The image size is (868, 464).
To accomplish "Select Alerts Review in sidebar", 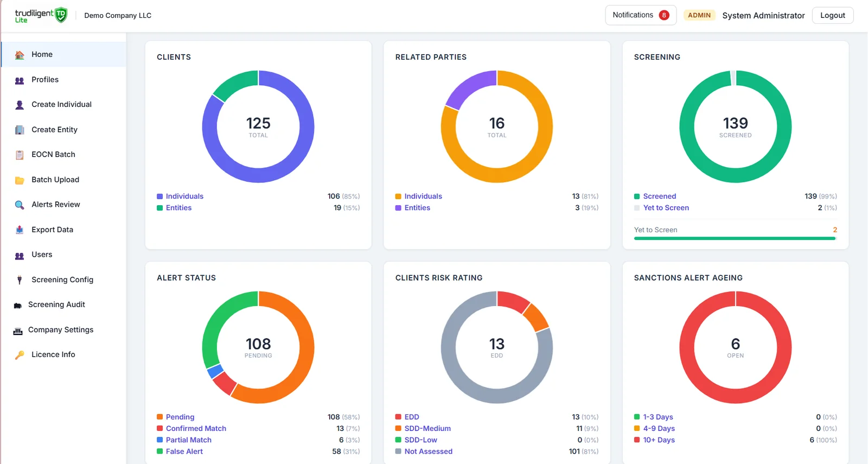I will (x=64, y=205).
